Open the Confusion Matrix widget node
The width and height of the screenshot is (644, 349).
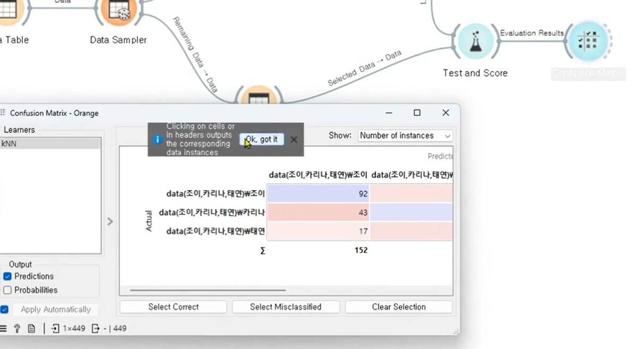pos(589,41)
